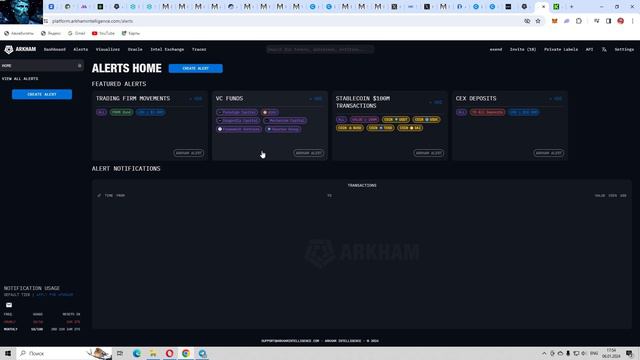
Task: Add the CEX Deposits featured alert
Action: (556, 98)
